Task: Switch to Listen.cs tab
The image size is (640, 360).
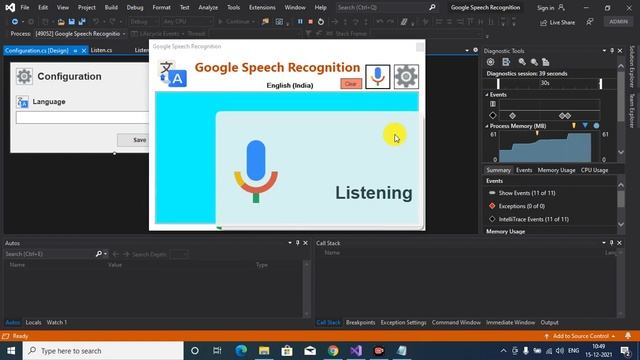Action: tap(101, 50)
